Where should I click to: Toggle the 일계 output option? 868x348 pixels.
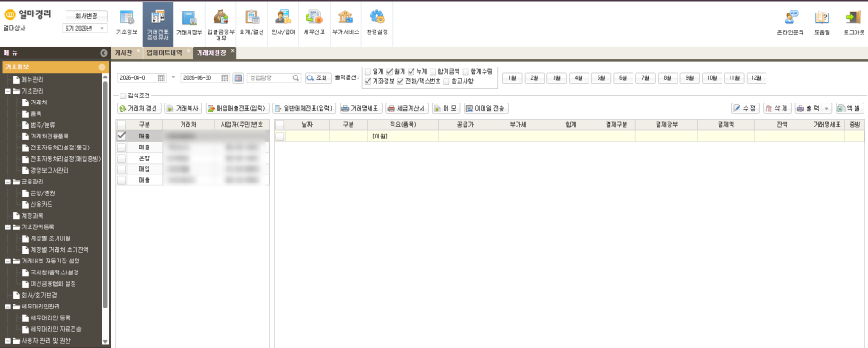click(368, 71)
